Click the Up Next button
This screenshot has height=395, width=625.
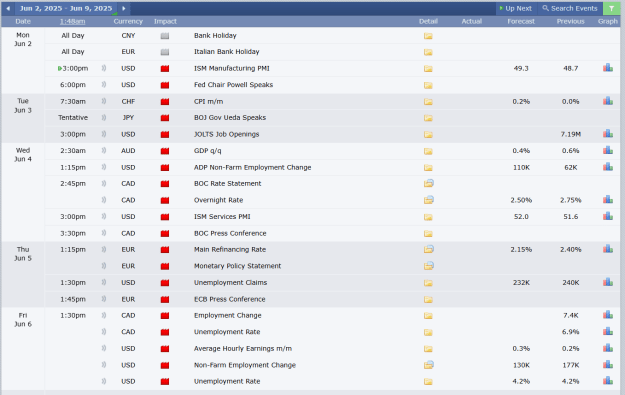point(515,8)
